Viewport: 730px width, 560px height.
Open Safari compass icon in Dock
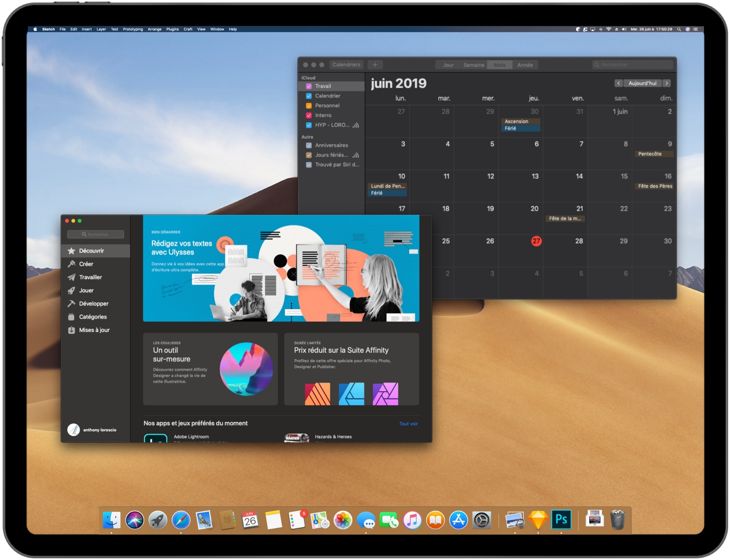pyautogui.click(x=181, y=520)
